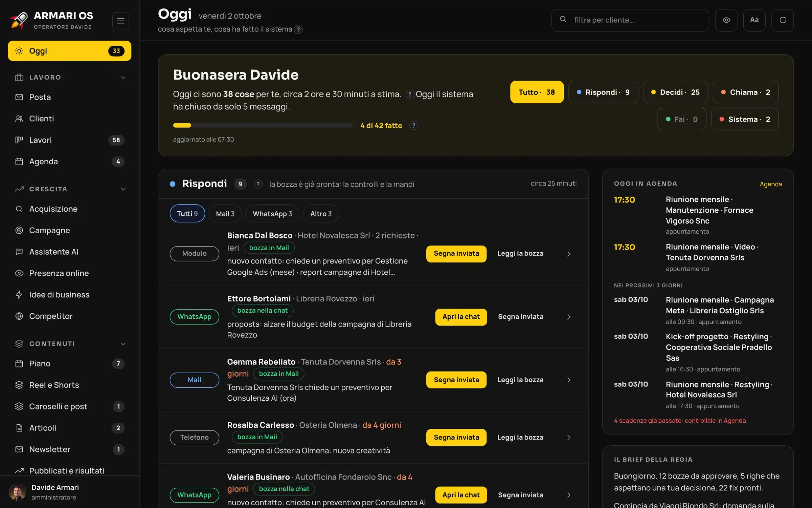Click the refresh icon in the top bar
This screenshot has height=508, width=812.
(783, 20)
